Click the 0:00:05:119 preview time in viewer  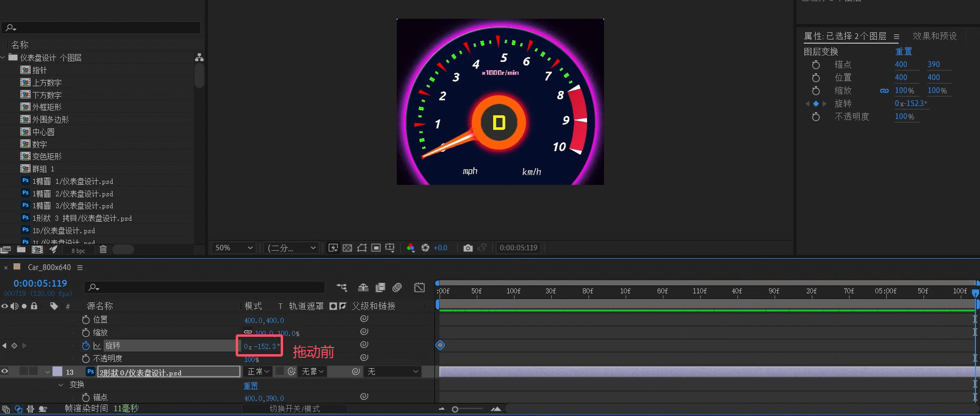pos(519,248)
